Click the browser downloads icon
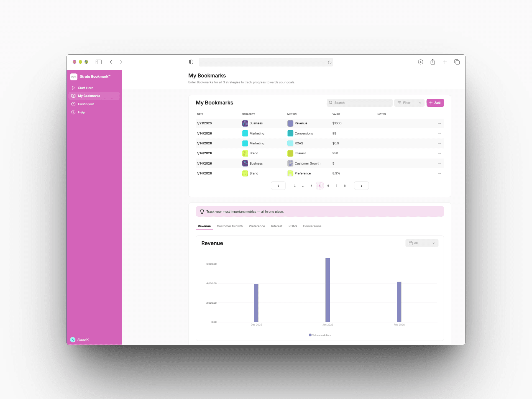The width and height of the screenshot is (532, 399). tap(420, 62)
